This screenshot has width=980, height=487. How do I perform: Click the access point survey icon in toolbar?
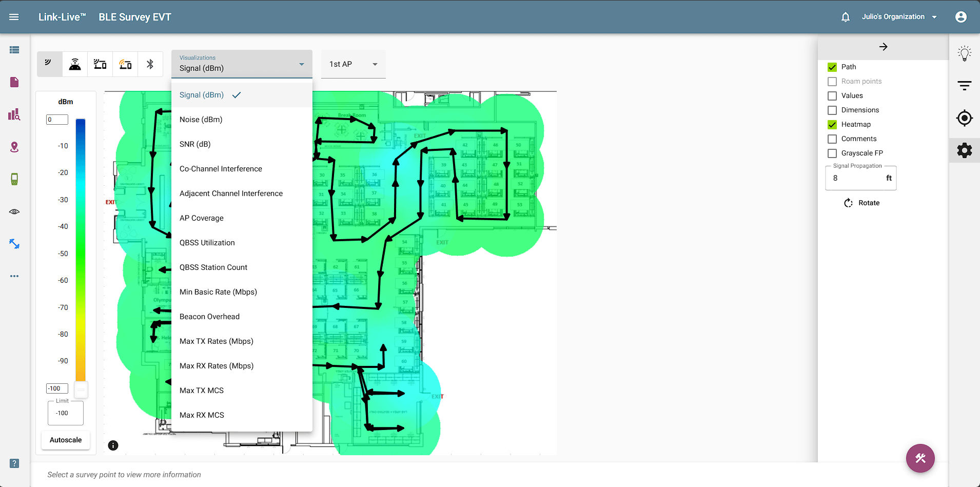[x=75, y=64]
